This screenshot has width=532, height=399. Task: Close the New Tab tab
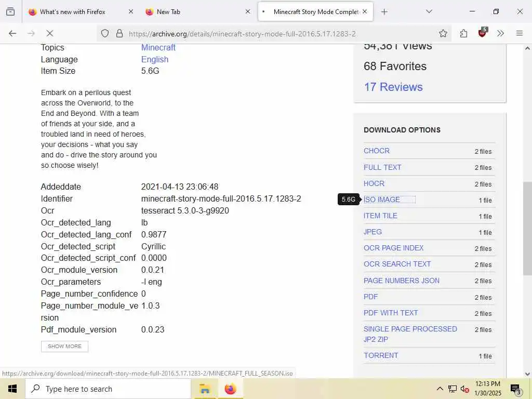coord(248,11)
